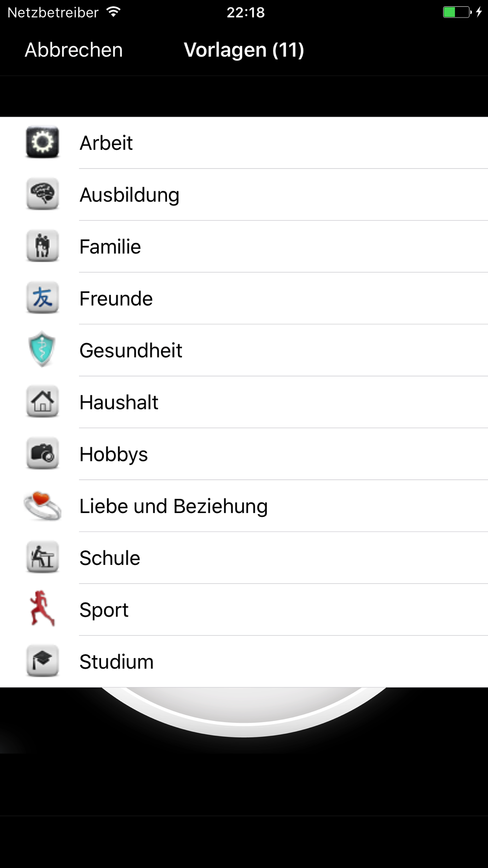Tap the brain icon for Ausbildung

pos(42,194)
